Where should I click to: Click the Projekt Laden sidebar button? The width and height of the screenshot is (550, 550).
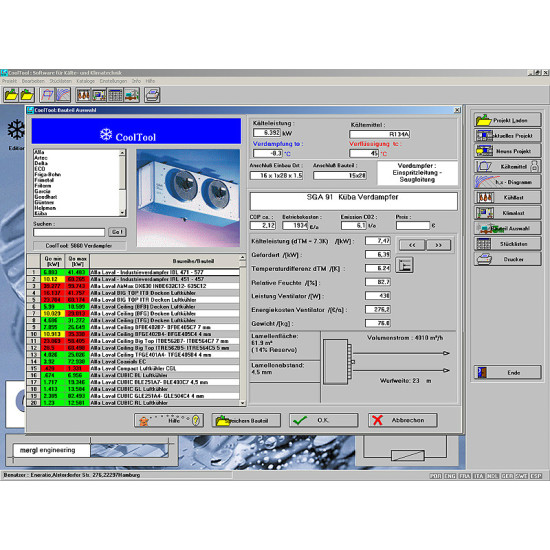point(507,120)
